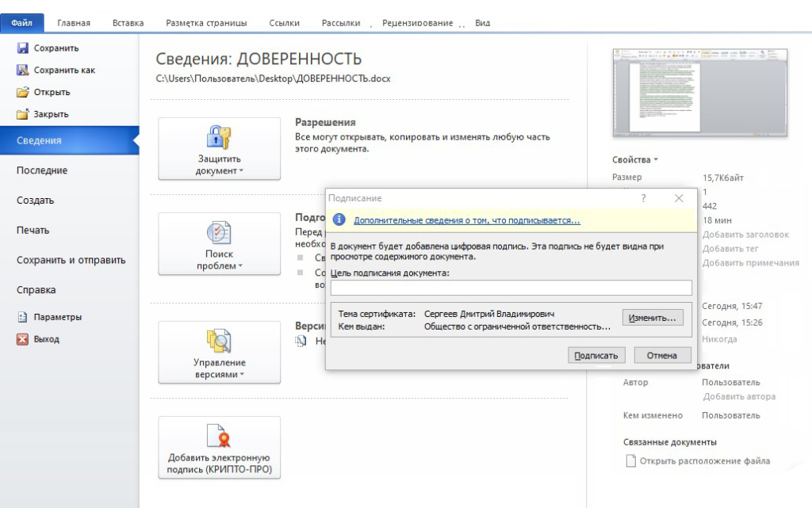812x508 pixels.
Task: Click the Изменить certificate button
Action: [x=652, y=318]
